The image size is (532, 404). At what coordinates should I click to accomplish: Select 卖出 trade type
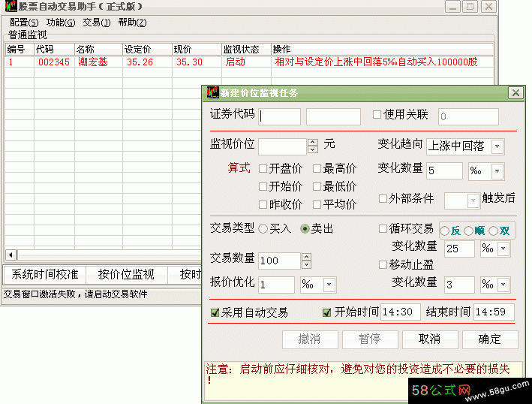[x=305, y=229]
